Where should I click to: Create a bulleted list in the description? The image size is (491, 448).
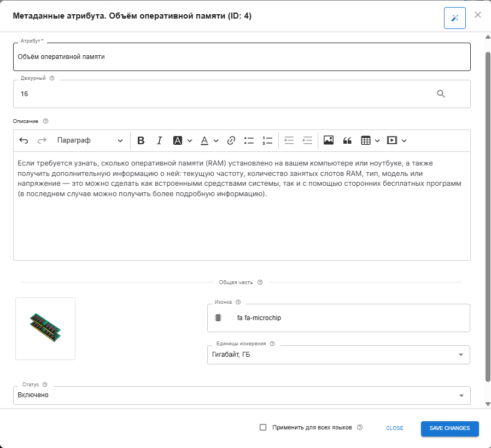click(249, 140)
